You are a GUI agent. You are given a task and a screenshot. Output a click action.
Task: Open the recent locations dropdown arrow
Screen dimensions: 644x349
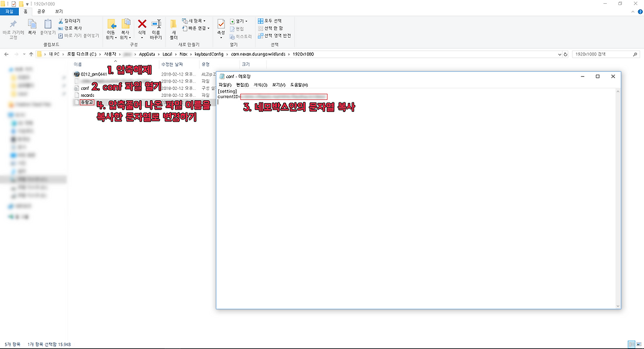24,54
